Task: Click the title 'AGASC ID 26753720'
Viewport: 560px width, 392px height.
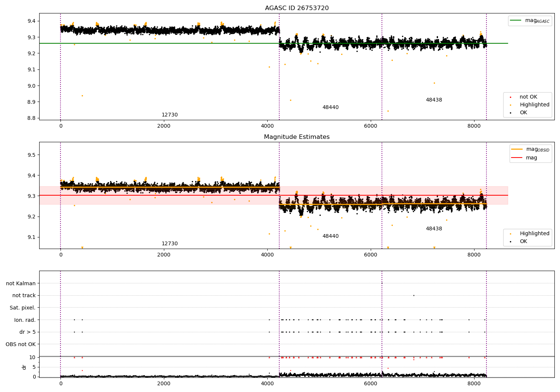Action: click(297, 8)
